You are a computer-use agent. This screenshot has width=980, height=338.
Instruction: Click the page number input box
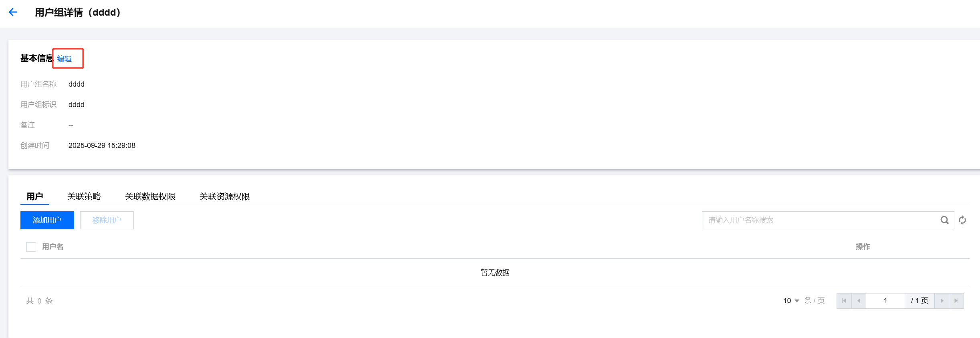click(885, 301)
